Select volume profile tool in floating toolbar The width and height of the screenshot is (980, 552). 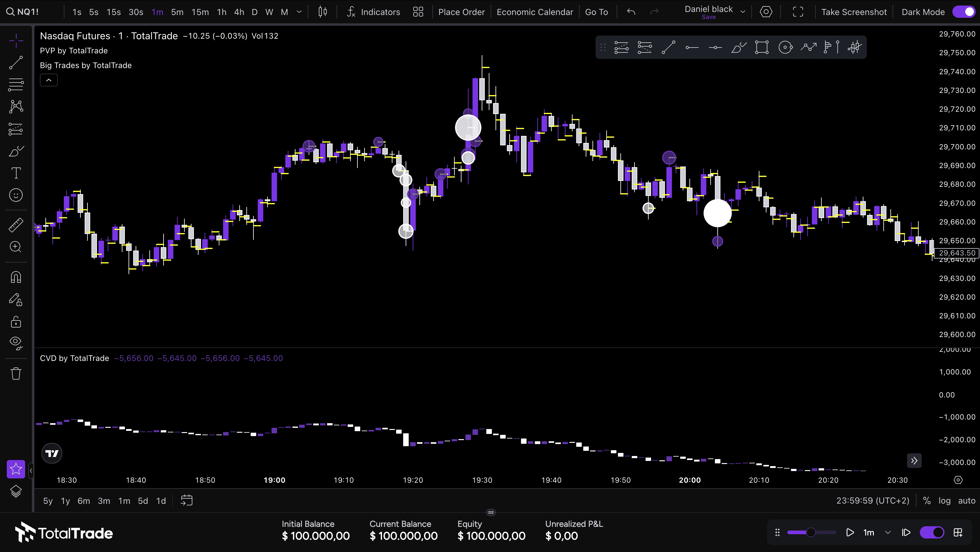(831, 48)
